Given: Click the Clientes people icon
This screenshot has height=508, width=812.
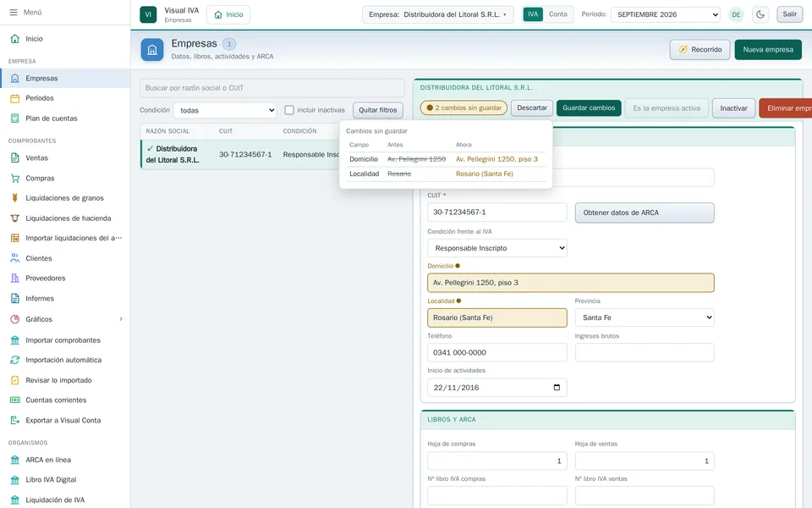Looking at the screenshot, I should 15,257.
